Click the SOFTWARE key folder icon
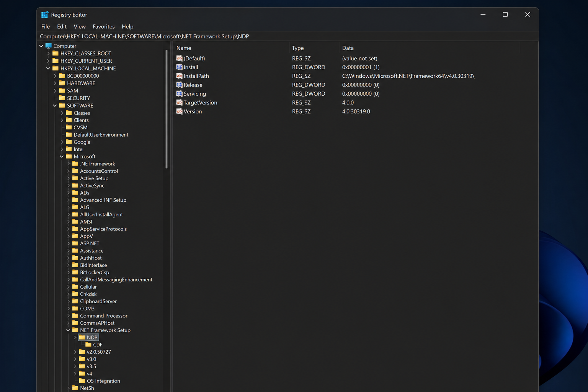This screenshot has width=588, height=392. [x=62, y=105]
